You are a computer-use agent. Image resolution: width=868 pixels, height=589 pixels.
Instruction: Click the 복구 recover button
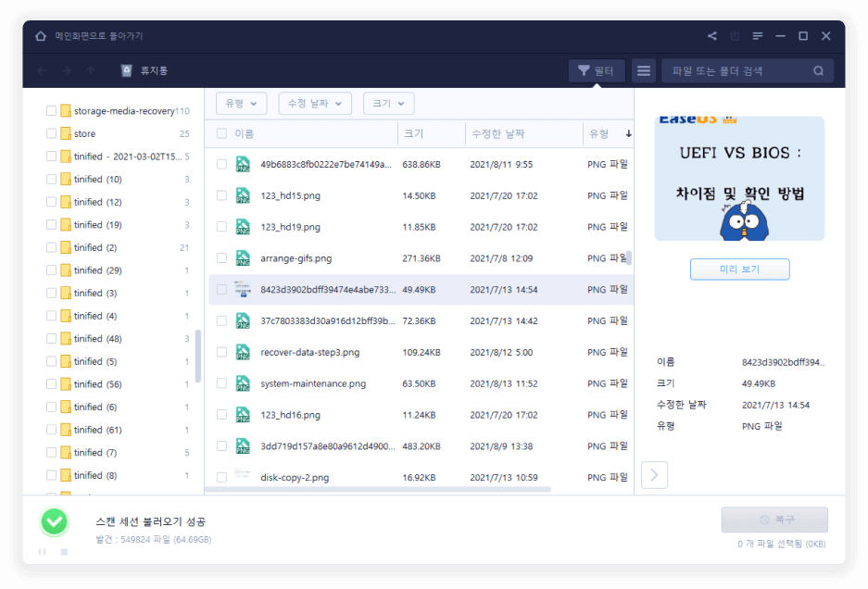pyautogui.click(x=774, y=520)
